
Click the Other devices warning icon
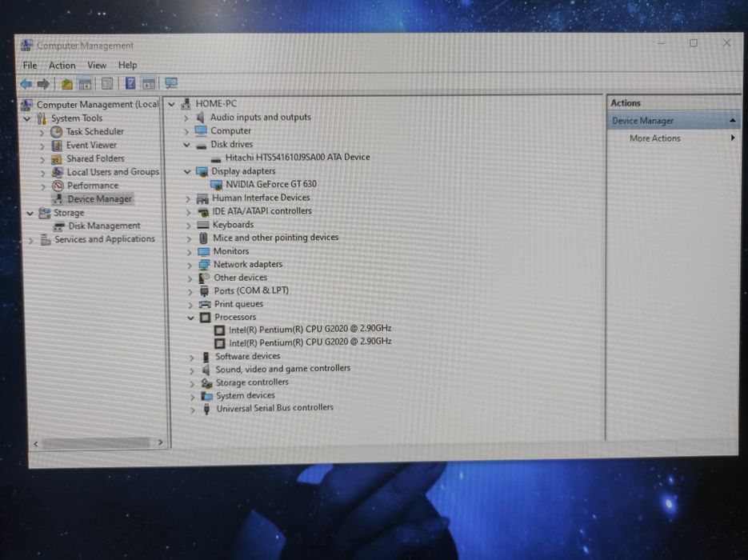pos(204,278)
